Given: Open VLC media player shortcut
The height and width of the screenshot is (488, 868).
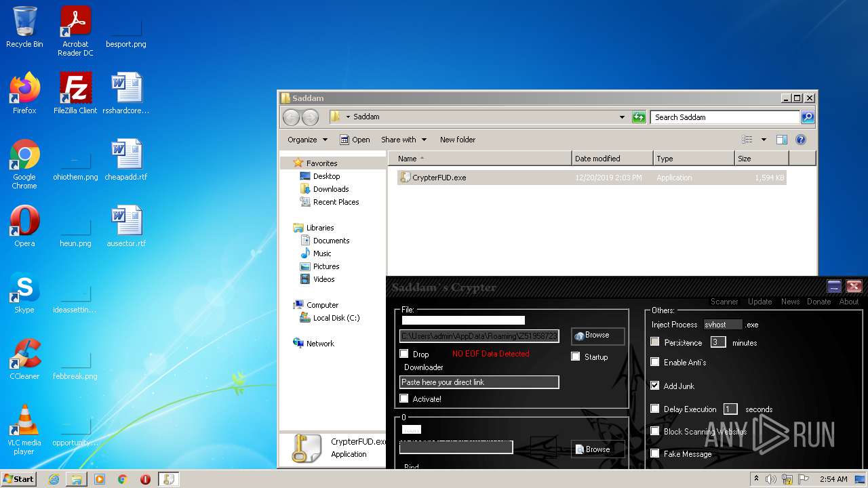Looking at the screenshot, I should 24,429.
